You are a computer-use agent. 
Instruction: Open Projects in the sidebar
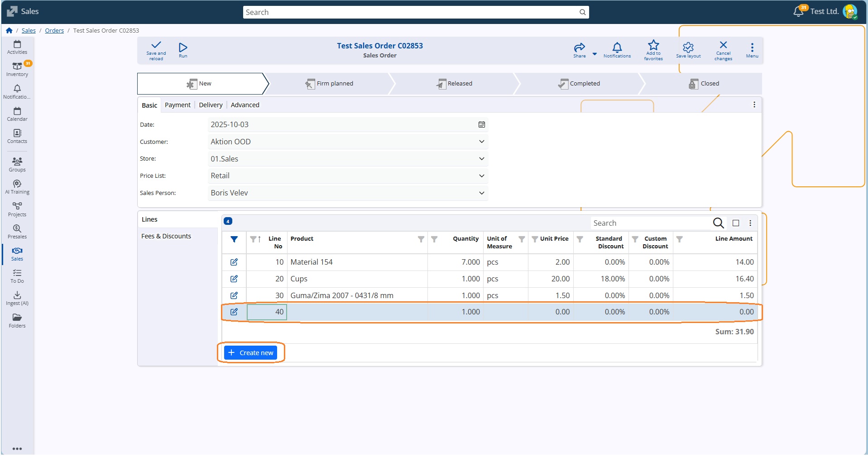[x=17, y=209]
